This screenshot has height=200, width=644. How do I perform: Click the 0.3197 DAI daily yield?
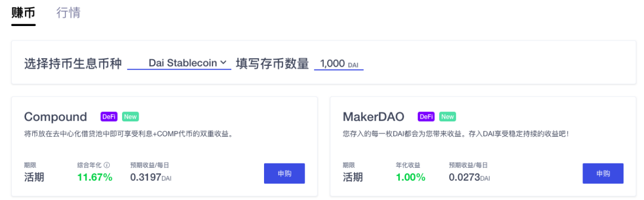[x=151, y=177]
